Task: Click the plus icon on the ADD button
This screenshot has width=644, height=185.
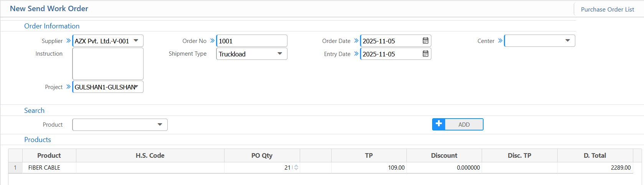Action: (x=439, y=124)
